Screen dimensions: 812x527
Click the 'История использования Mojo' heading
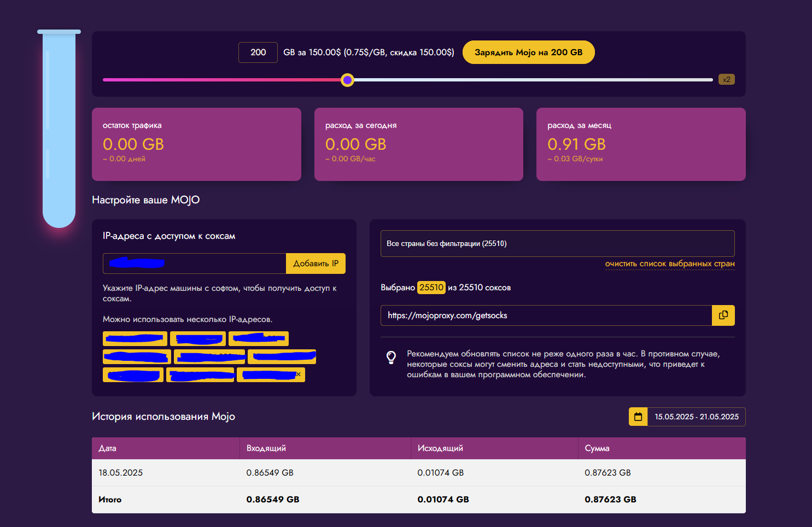click(163, 417)
